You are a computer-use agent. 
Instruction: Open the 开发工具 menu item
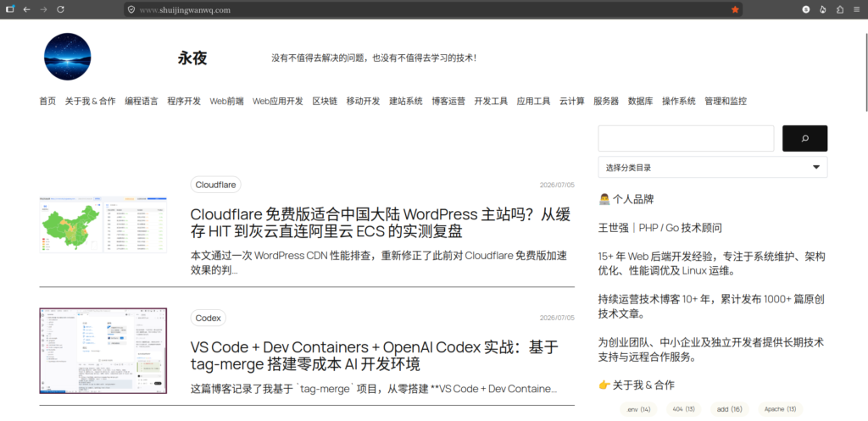pyautogui.click(x=491, y=102)
